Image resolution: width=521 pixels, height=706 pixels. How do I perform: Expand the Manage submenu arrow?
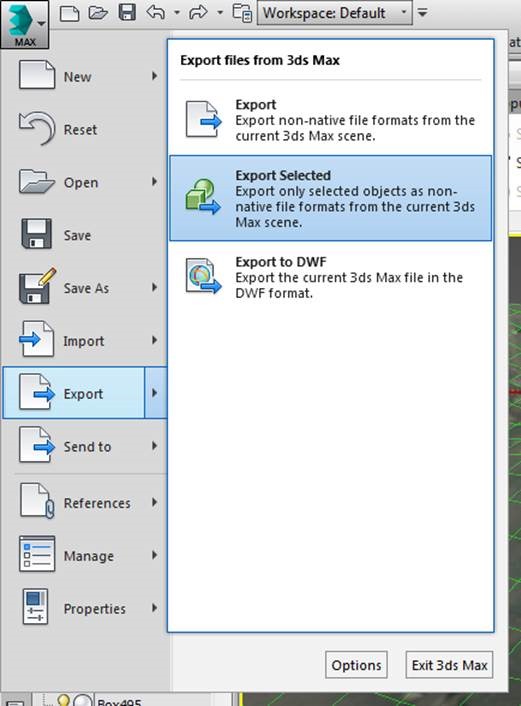pos(154,555)
